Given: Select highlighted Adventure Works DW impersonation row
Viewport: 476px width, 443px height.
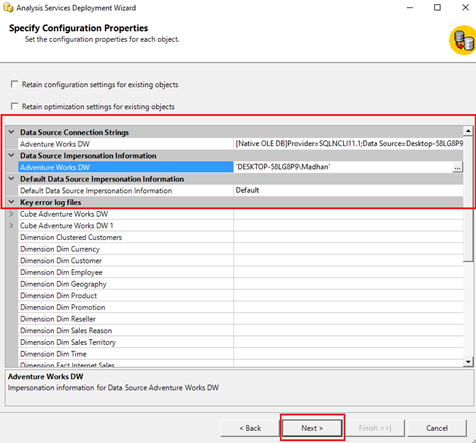Looking at the screenshot, I should click(126, 167).
